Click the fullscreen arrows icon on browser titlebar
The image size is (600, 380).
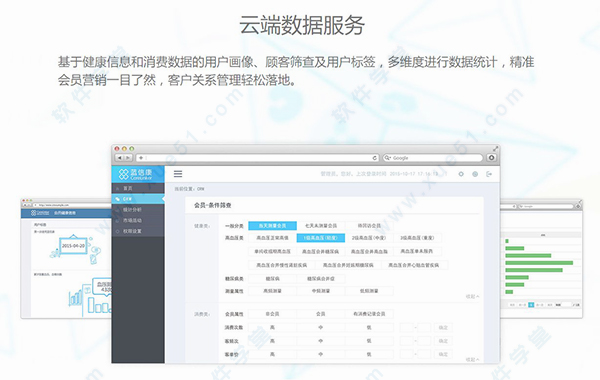pyautogui.click(x=496, y=148)
